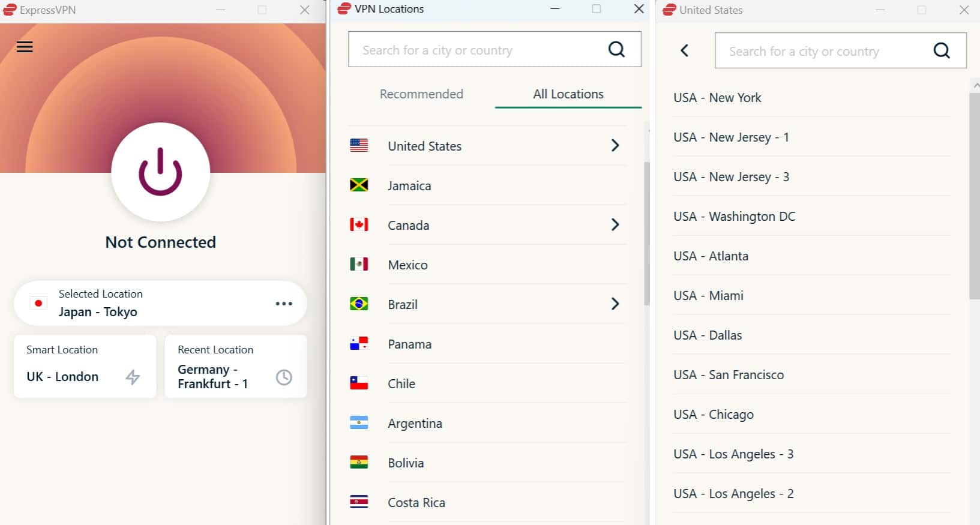Screen dimensions: 980x525
Task: Close the United States window
Action: click(x=964, y=10)
